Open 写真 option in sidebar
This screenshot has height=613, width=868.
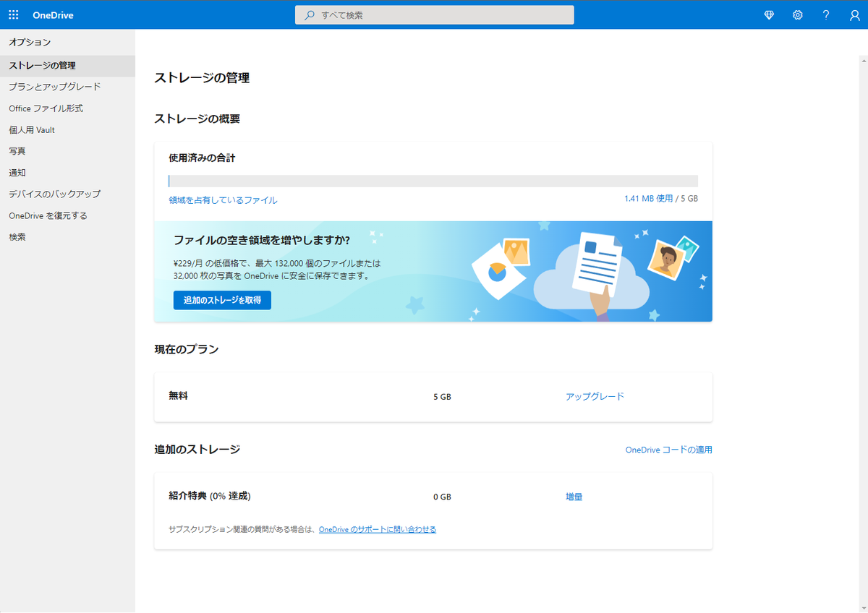[x=67, y=151]
